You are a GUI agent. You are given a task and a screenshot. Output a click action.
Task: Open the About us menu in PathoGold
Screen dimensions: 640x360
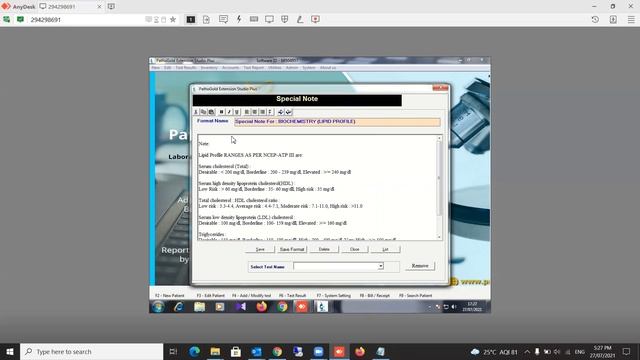click(328, 68)
